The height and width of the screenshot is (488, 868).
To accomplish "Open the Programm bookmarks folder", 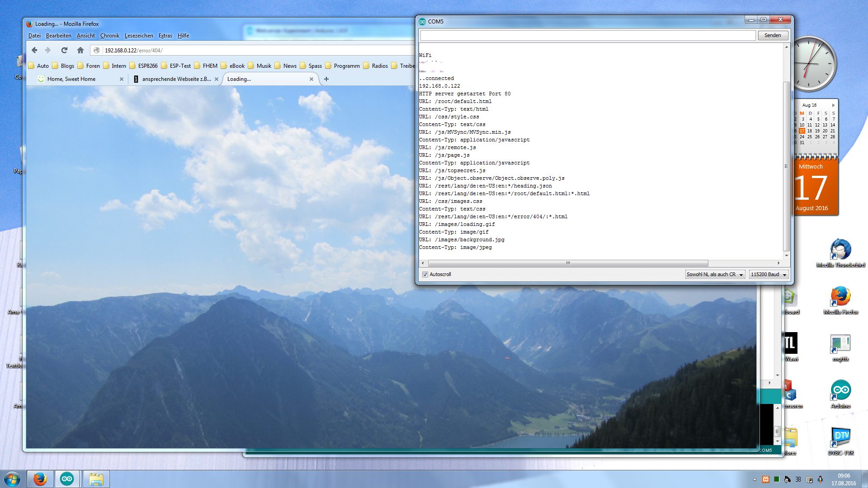I will point(343,66).
